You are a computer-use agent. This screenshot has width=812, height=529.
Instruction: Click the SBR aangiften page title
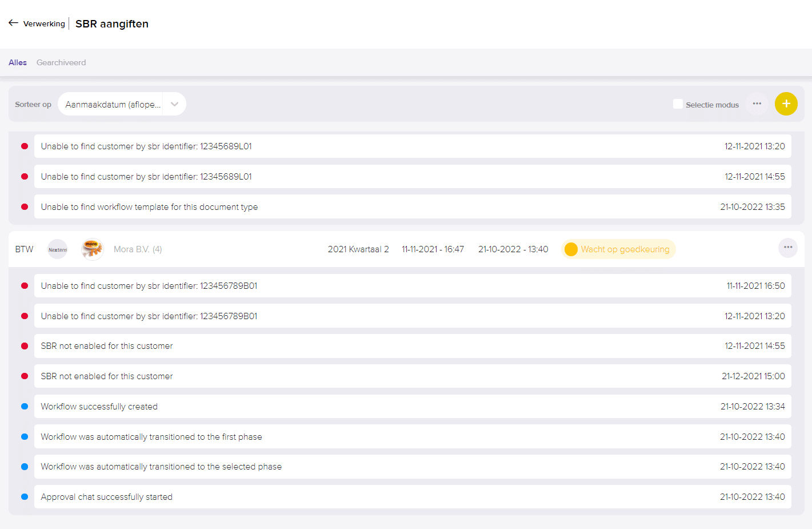(112, 23)
